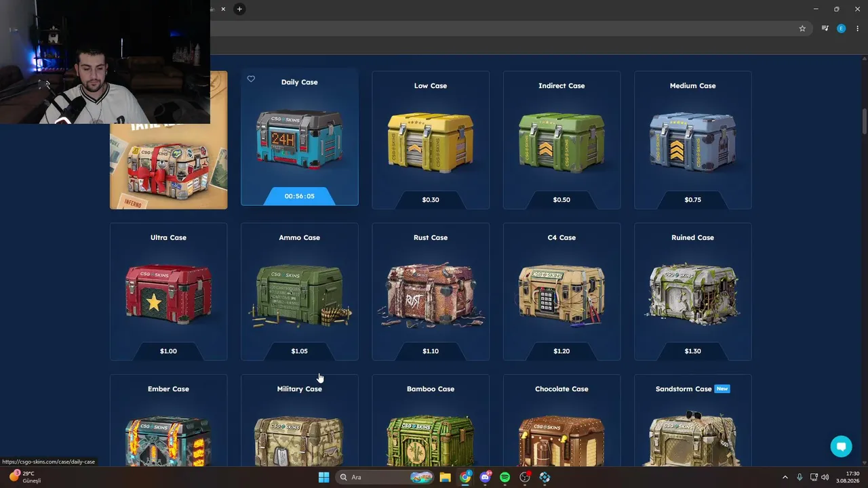Viewport: 868px width, 488px height.
Task: Open a new browser tab
Action: [239, 9]
